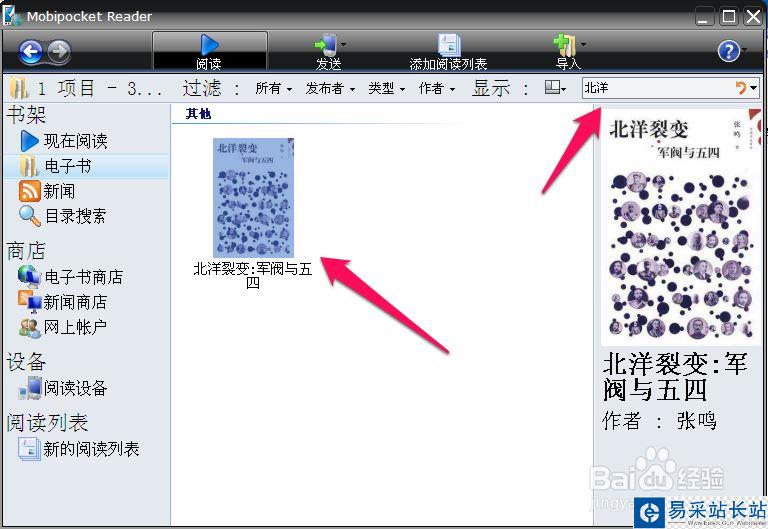The width and height of the screenshot is (768, 529).
Task: Open the display view mode dropdown
Action: click(555, 88)
